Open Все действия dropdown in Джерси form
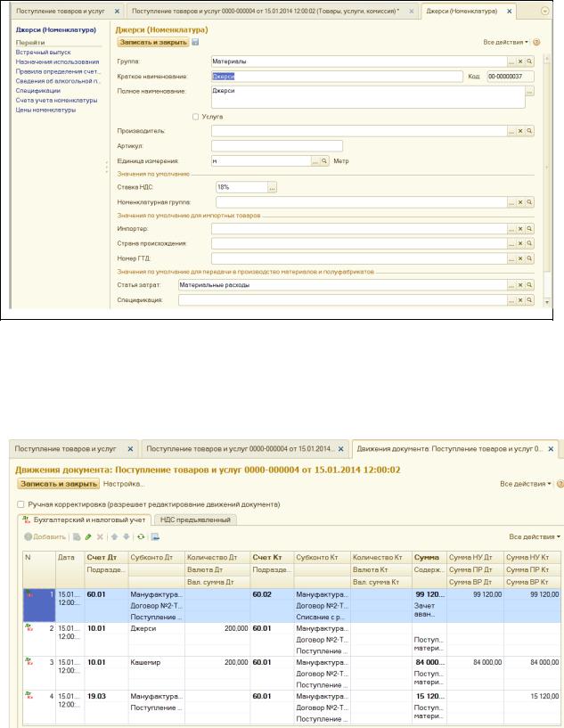The image size is (564, 728). click(505, 42)
